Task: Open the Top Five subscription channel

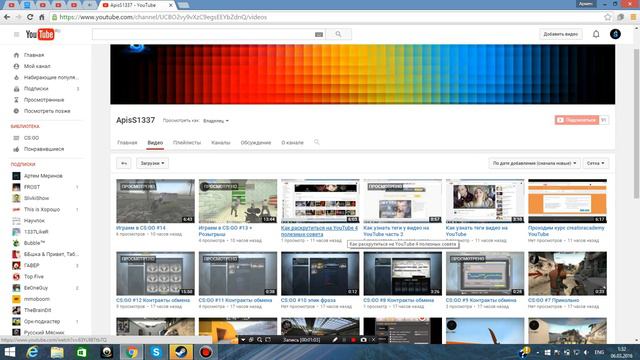Action: [33, 276]
